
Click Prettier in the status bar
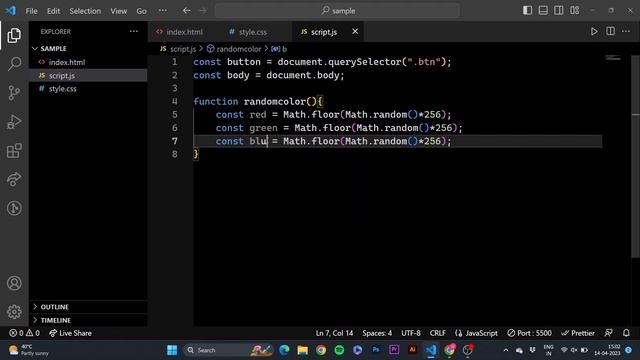click(x=578, y=333)
